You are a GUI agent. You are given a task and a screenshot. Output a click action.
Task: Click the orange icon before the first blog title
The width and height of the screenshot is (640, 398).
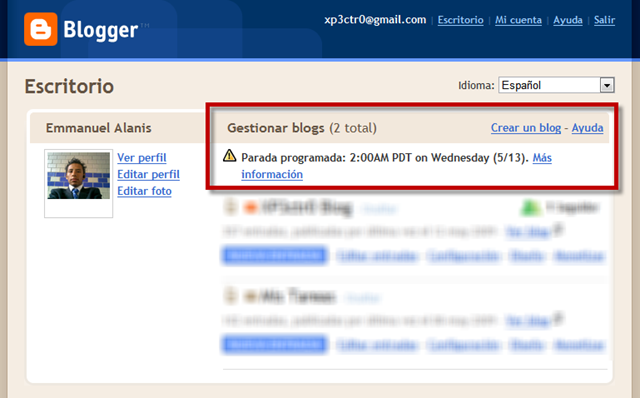coord(250,208)
